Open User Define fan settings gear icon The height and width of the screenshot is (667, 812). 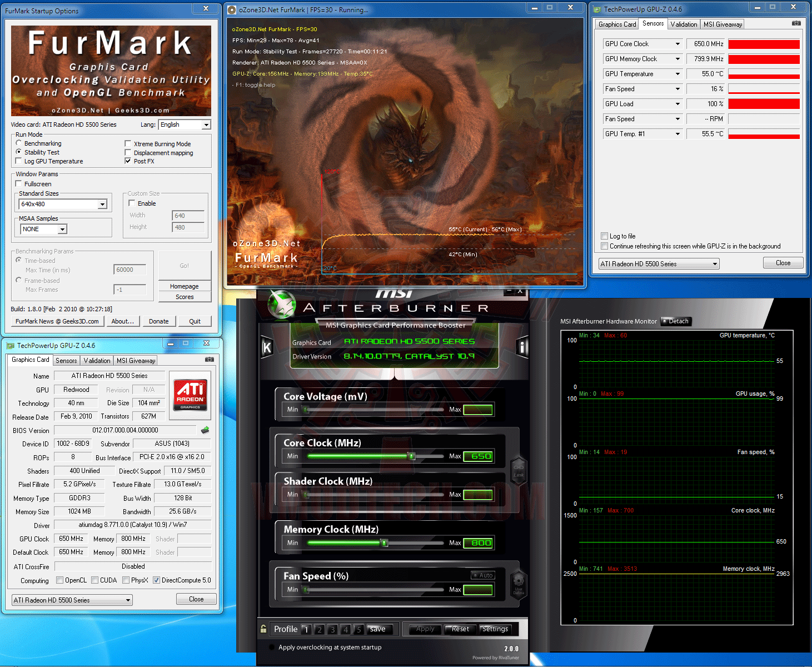pos(518,583)
